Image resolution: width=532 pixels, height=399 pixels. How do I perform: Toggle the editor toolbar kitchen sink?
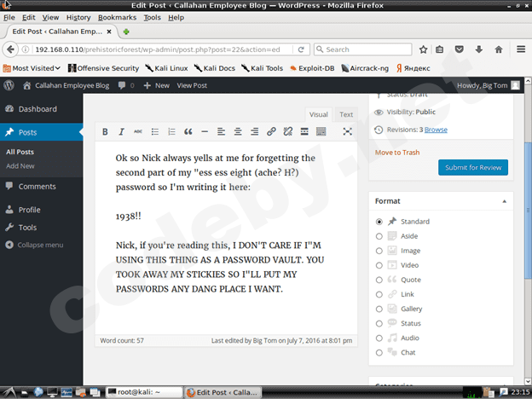pyautogui.click(x=321, y=131)
